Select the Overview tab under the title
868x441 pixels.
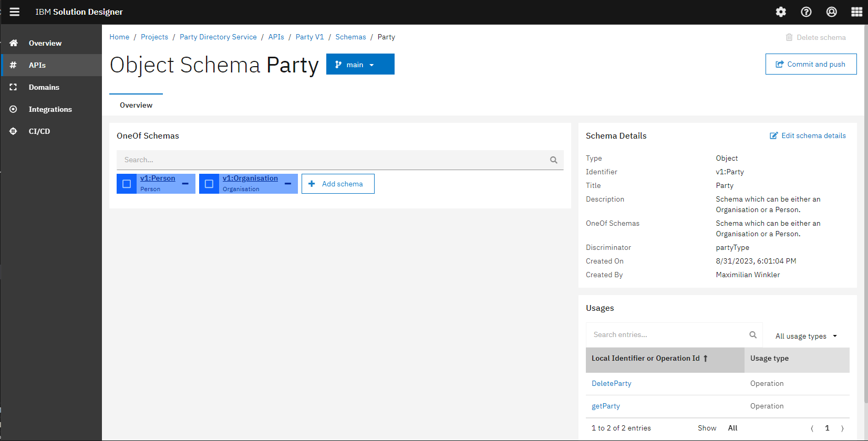[136, 105]
